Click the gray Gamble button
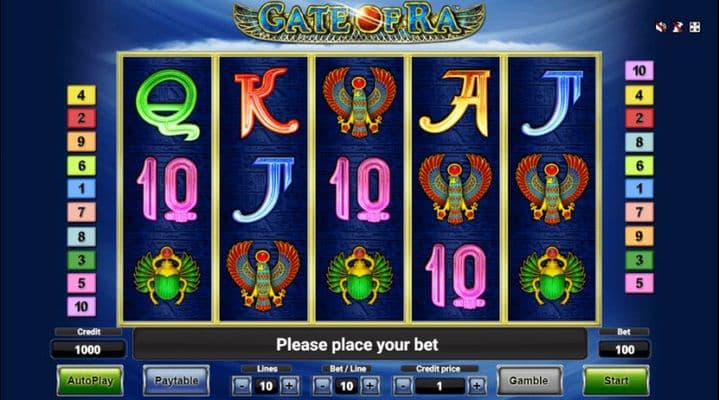The image size is (719, 400). pos(529,381)
